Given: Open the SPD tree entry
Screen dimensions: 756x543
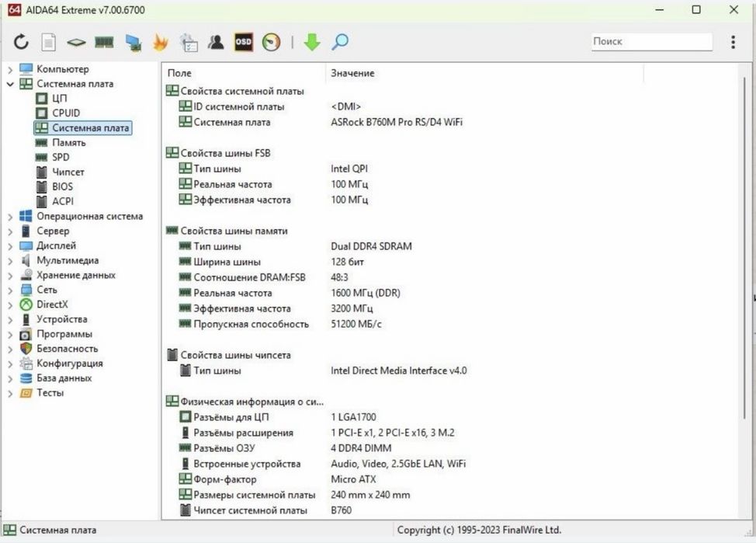Looking at the screenshot, I should tap(61, 158).
